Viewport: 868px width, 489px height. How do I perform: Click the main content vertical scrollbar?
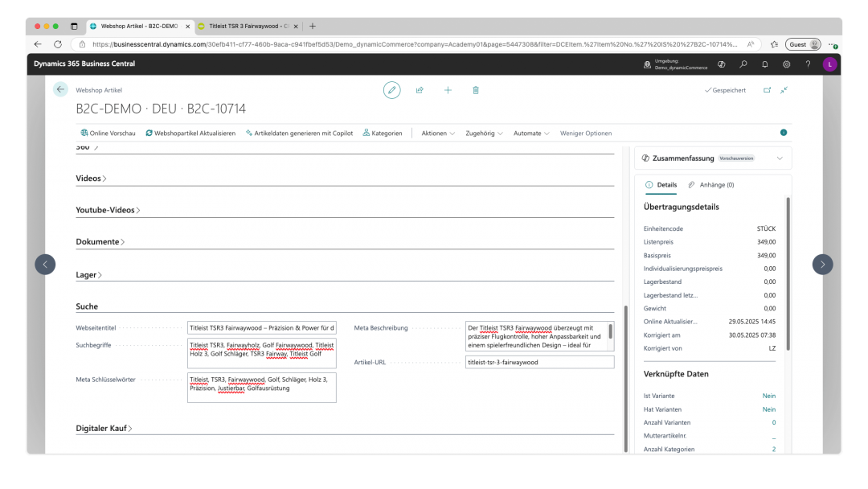pos(626,379)
